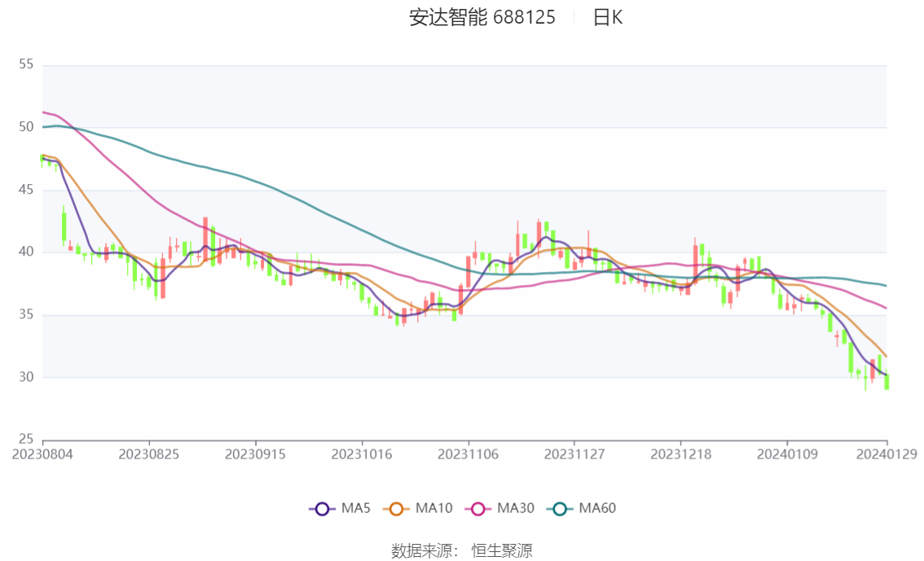
Task: Click the MA30 legend label text
Action: point(516,508)
